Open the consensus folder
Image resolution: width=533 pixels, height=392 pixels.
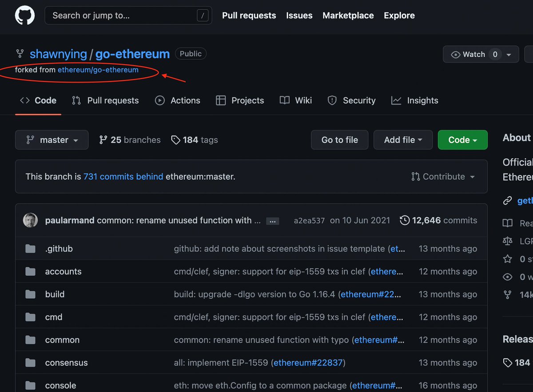tap(67, 363)
